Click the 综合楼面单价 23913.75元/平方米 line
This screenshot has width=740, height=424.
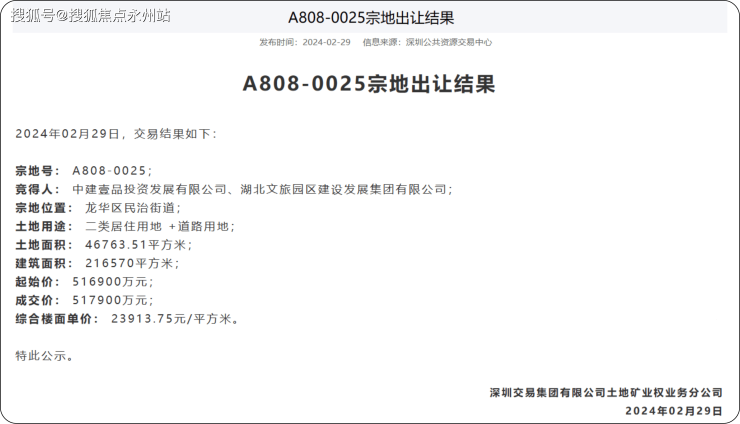128,319
